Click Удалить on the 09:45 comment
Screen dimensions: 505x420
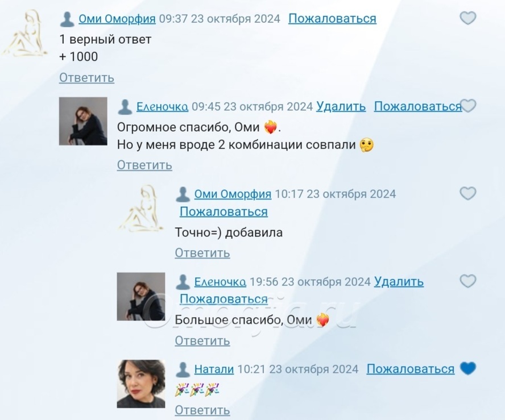[x=341, y=106]
